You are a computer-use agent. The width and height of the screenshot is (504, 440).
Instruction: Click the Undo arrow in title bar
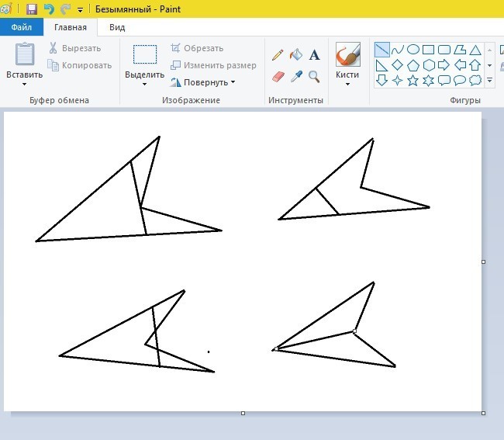[49, 9]
